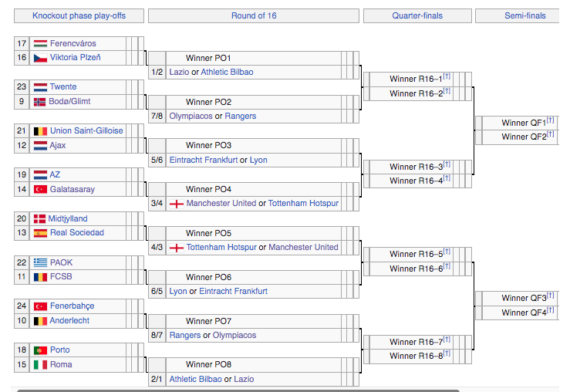Open the Quarter-finals header link
The height and width of the screenshot is (392, 570).
(417, 15)
